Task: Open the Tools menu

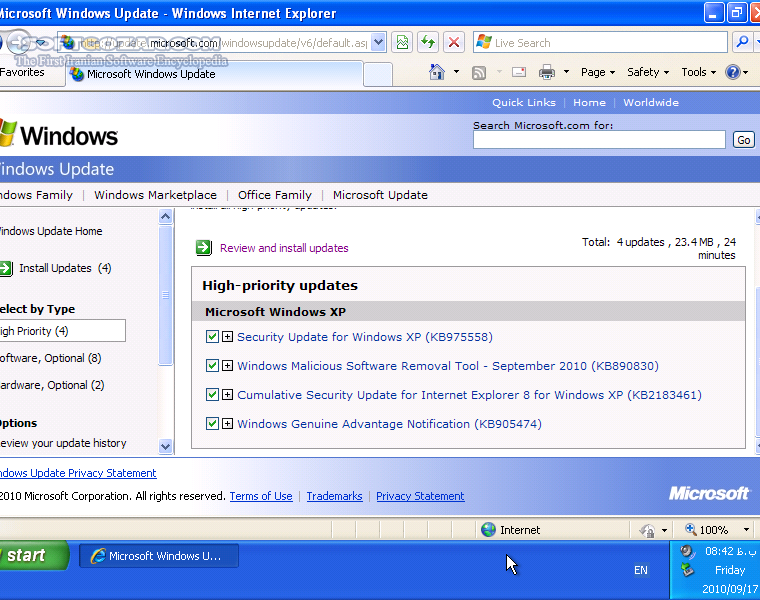Action: (x=698, y=72)
